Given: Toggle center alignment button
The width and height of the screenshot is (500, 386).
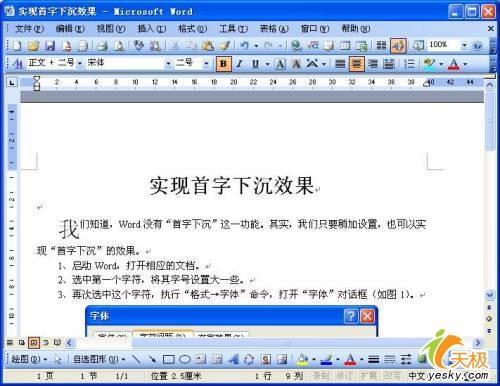Looking at the screenshot, I should pyautogui.click(x=357, y=63).
